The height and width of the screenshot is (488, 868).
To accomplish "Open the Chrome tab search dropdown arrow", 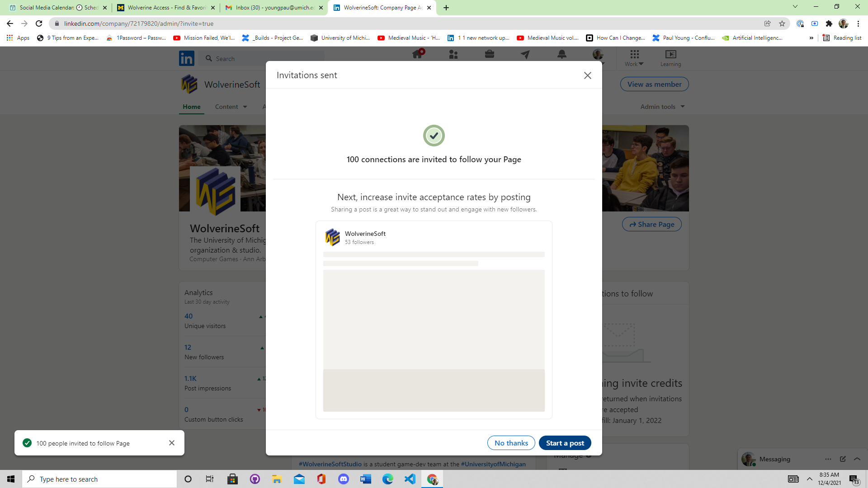I will [795, 7].
